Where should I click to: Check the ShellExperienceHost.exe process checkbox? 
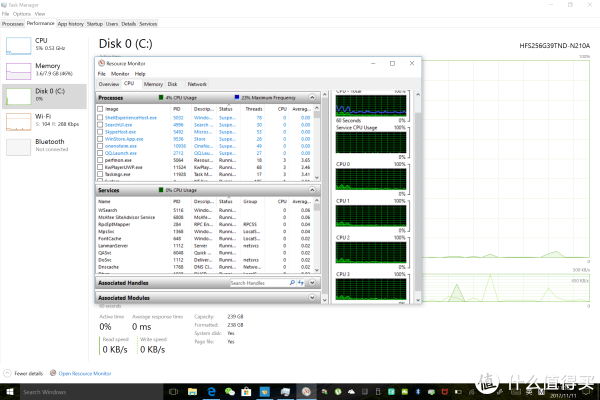tap(100, 118)
